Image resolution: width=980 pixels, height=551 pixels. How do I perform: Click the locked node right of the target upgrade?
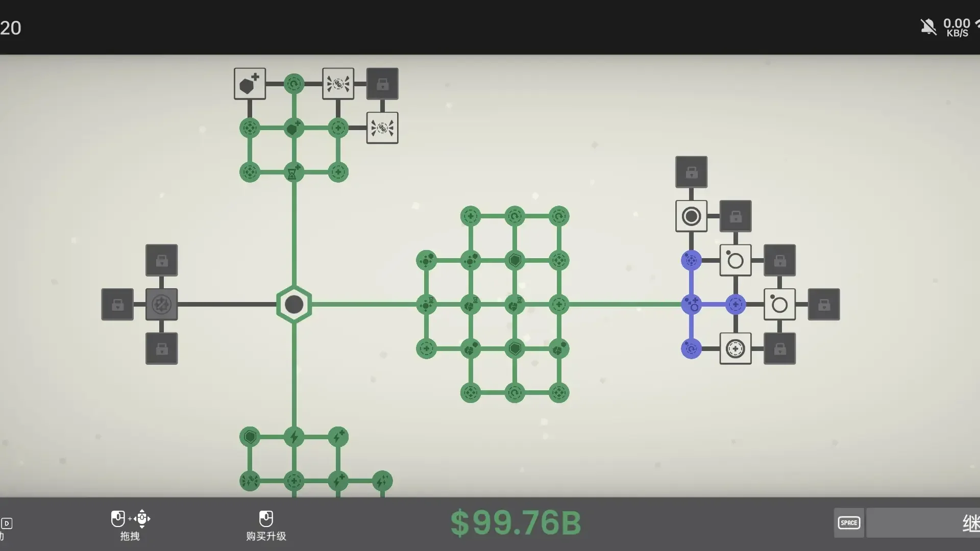pyautogui.click(x=779, y=349)
